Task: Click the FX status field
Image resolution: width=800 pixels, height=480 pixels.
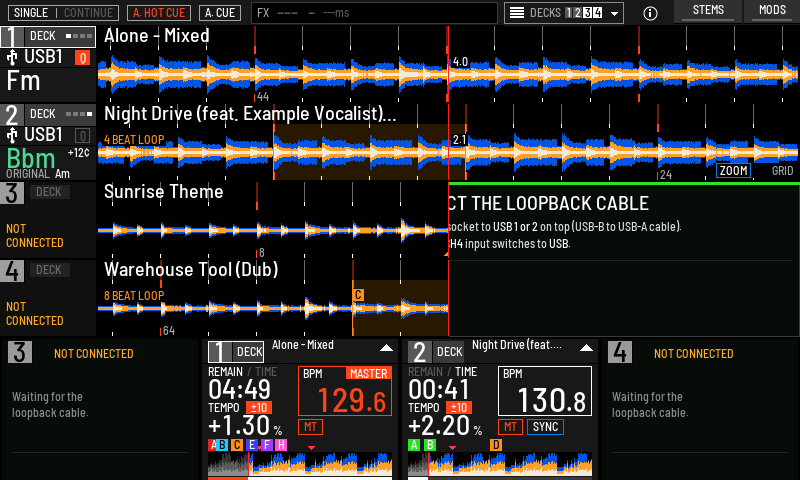Action: [x=374, y=13]
